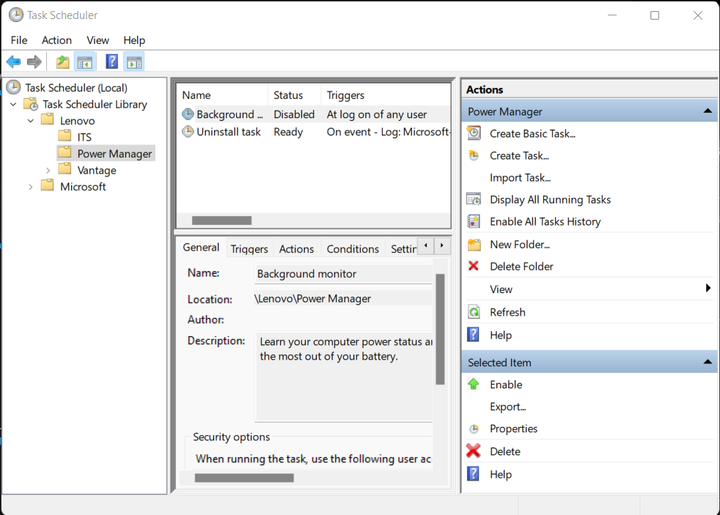
Task: Click Display All Running Tasks
Action: [550, 200]
